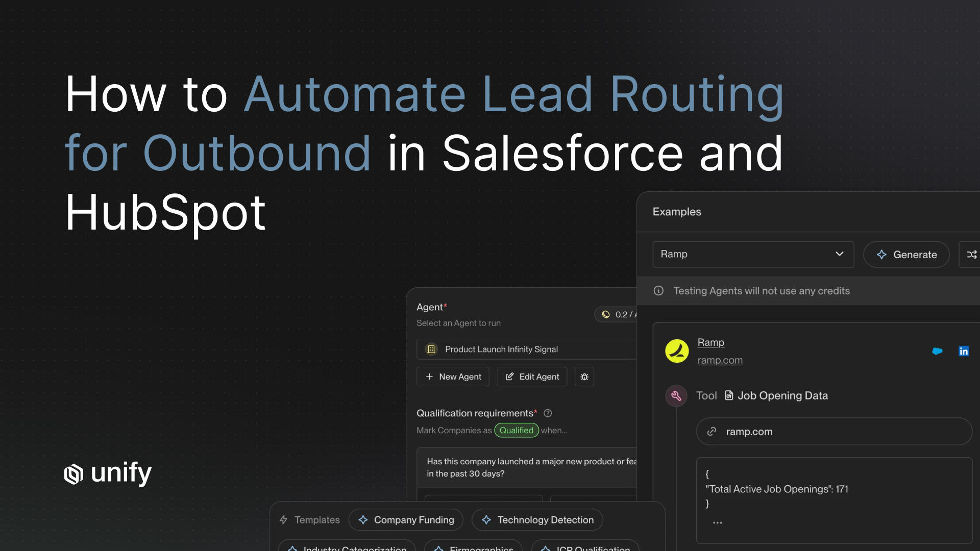Viewport: 980px width, 551px height.
Task: Select the Product Launch Infinity Signal agent field
Action: click(x=526, y=349)
